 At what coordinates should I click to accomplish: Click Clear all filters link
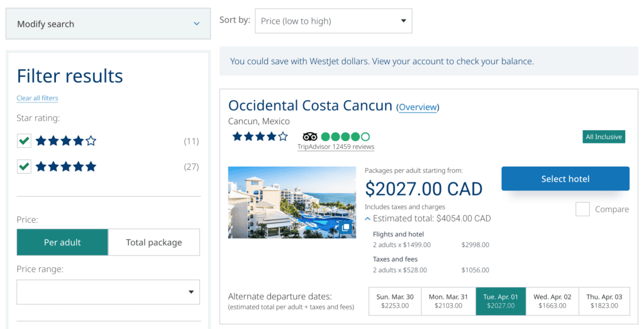37,98
